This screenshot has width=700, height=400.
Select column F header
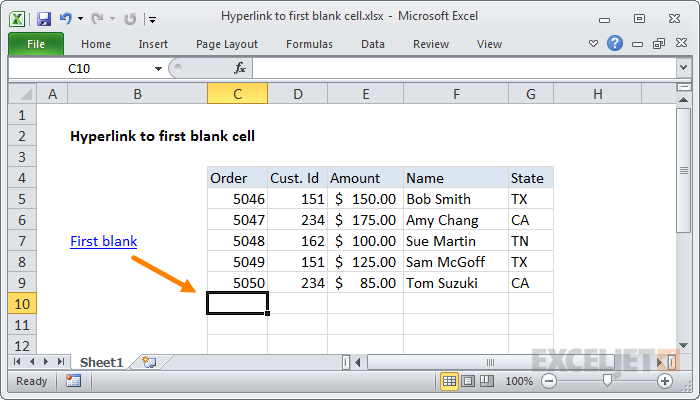pos(456,94)
